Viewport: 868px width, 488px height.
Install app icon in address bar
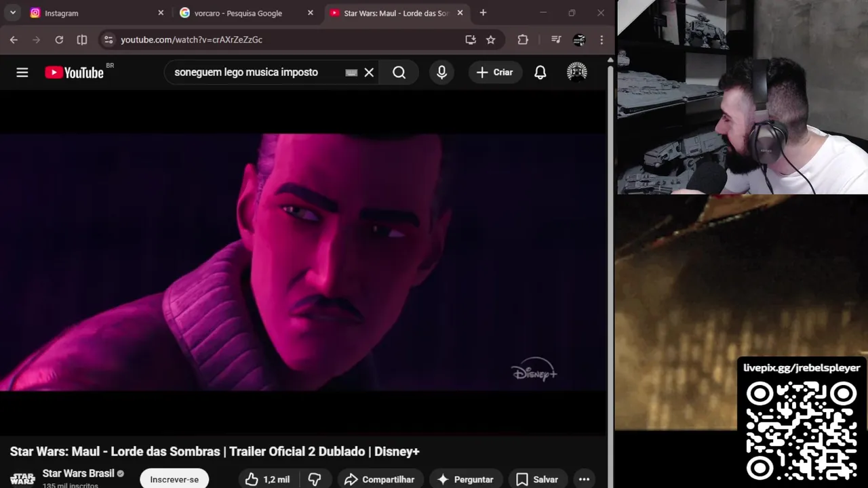coord(471,40)
